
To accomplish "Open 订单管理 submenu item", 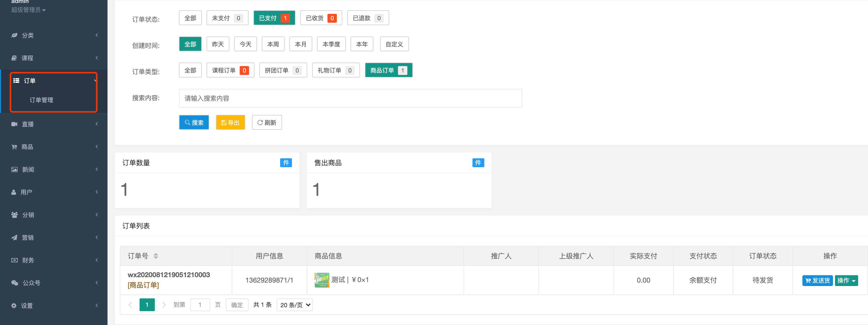I will coord(41,100).
